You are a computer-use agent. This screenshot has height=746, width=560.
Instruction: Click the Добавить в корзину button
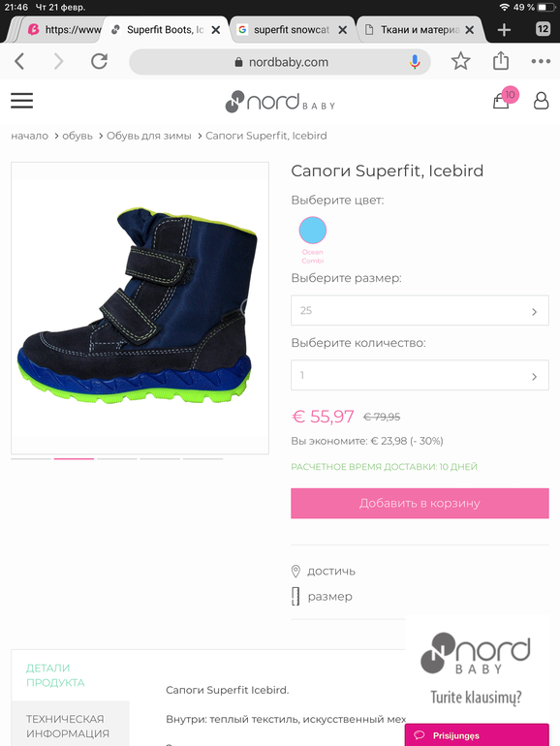[x=420, y=503]
